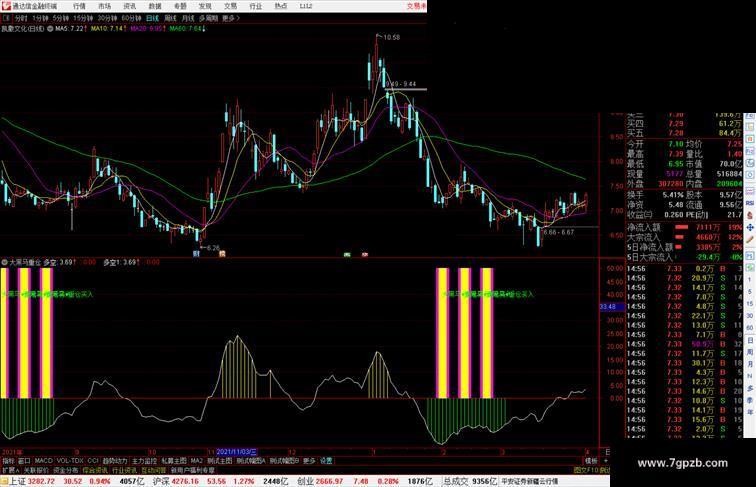This screenshot has height=487, width=756.
Task: Open the 发现 menu
Action: point(205,6)
